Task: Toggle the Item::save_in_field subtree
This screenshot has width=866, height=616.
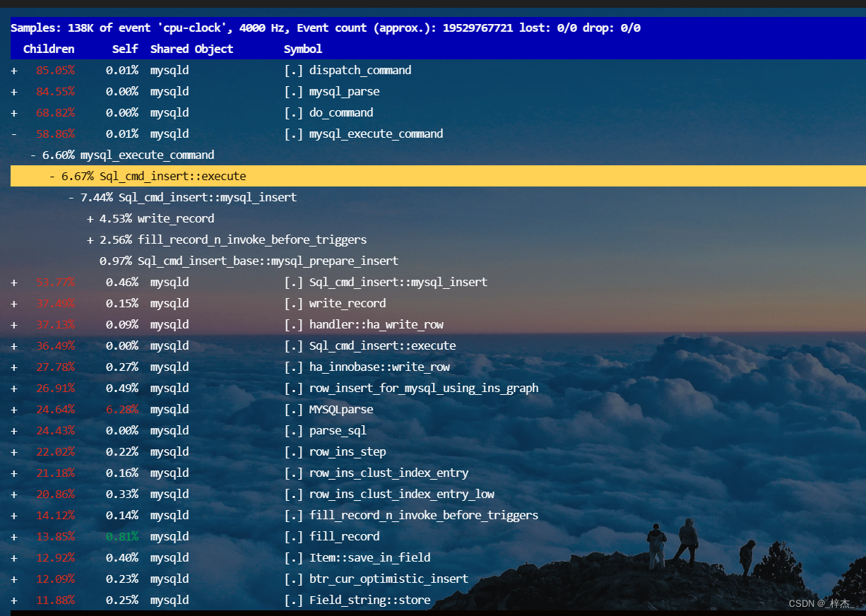Action: 13,557
